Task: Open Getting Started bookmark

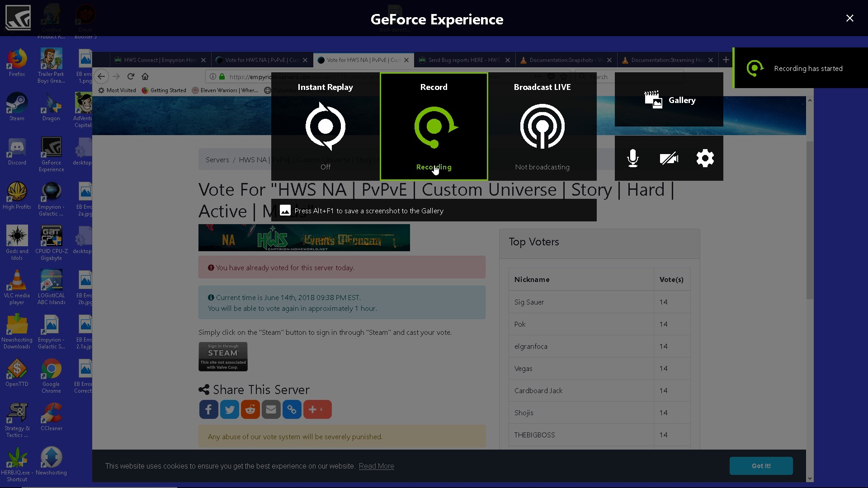Action: (164, 90)
